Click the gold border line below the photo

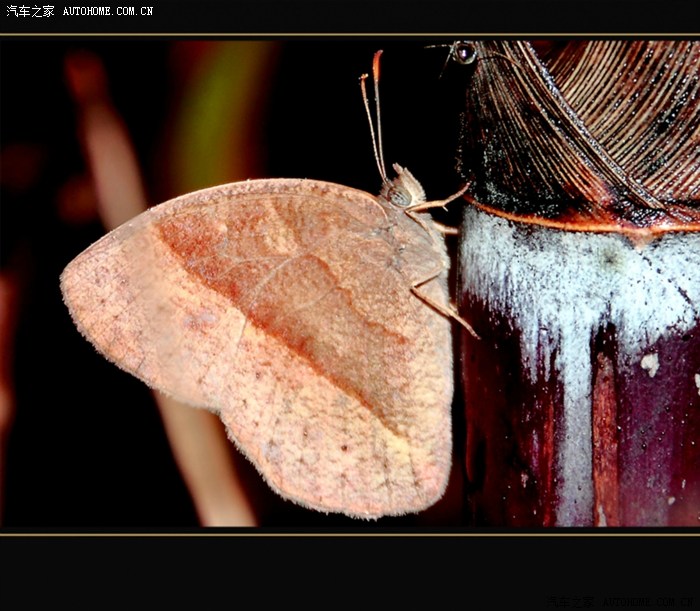(x=350, y=534)
